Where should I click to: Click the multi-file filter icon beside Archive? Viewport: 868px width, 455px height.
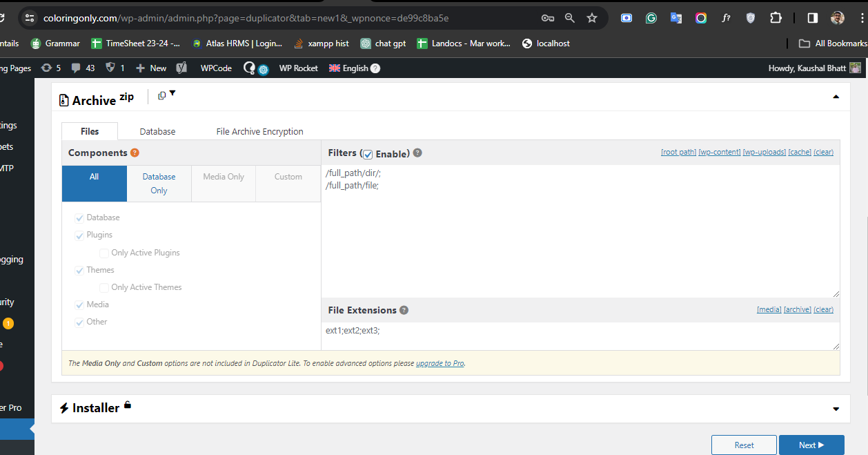coord(162,96)
